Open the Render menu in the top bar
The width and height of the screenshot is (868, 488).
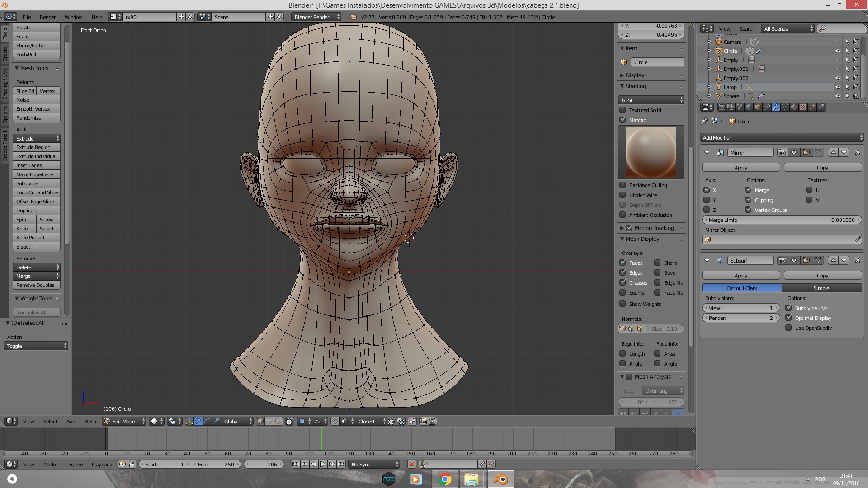pyautogui.click(x=47, y=17)
